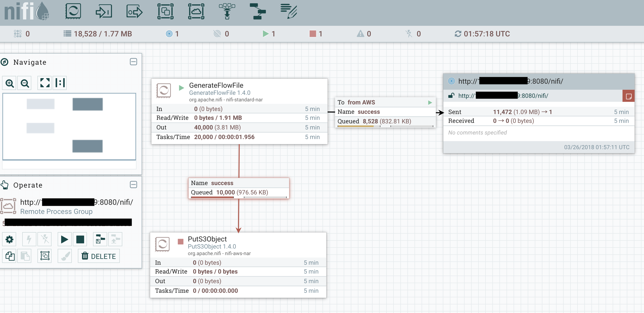Click the remote process group transmission icon
The width and height of the screenshot is (644, 313).
(451, 81)
